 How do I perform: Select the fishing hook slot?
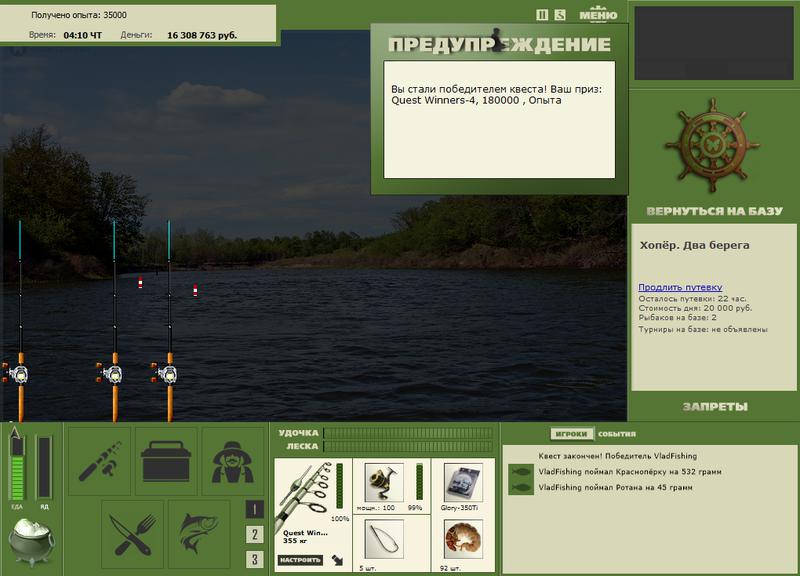point(384,539)
